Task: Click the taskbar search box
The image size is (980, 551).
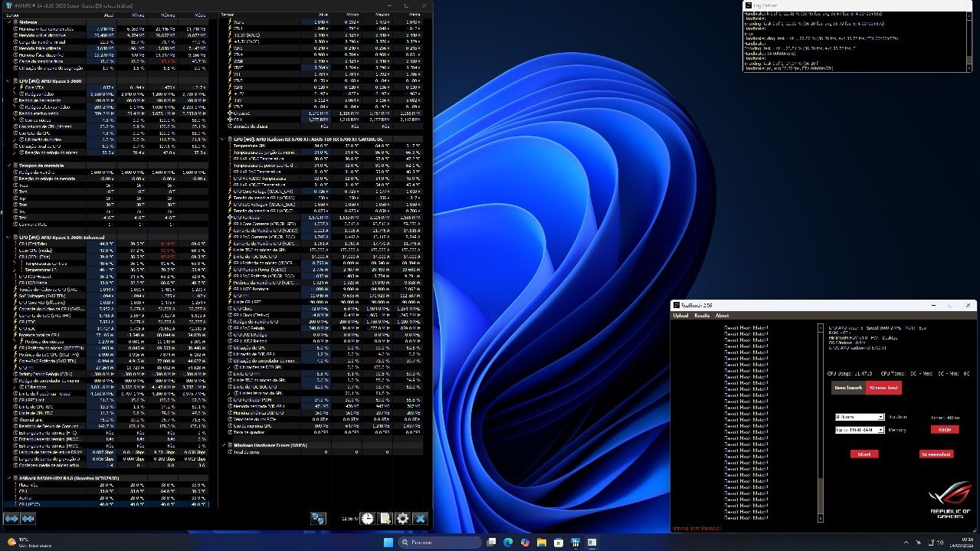Action: click(440, 542)
